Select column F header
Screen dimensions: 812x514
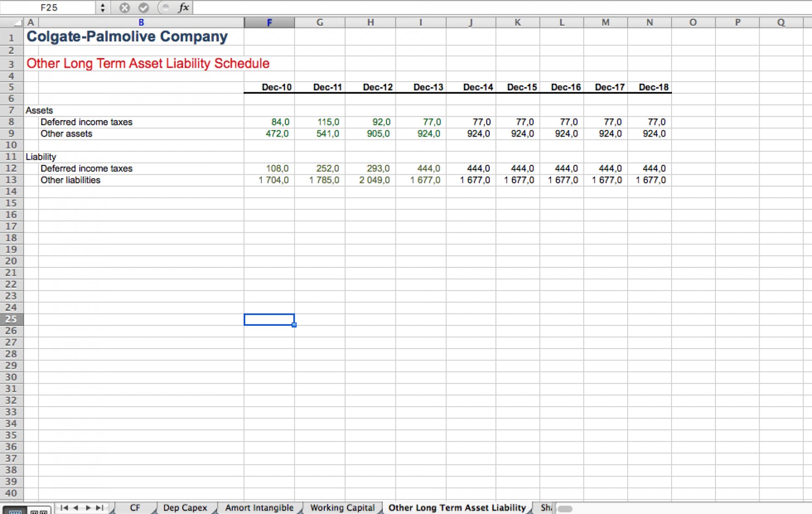click(269, 22)
